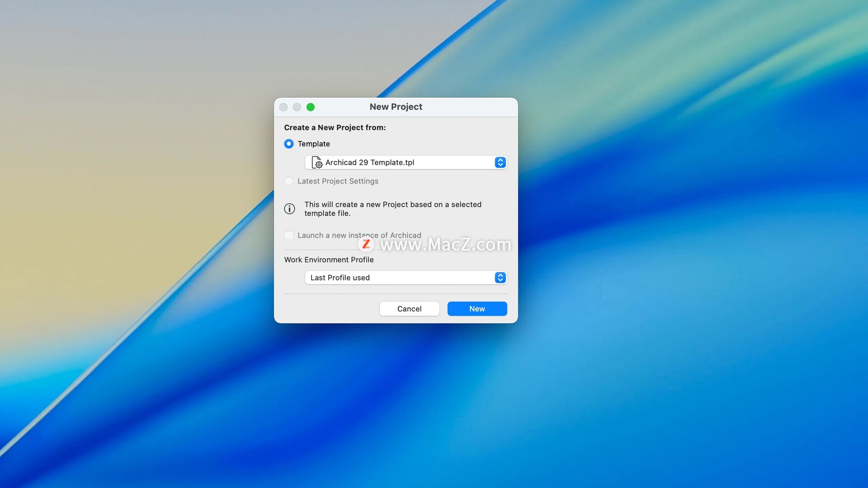Choose the Latest Project Settings radio option

(x=288, y=181)
